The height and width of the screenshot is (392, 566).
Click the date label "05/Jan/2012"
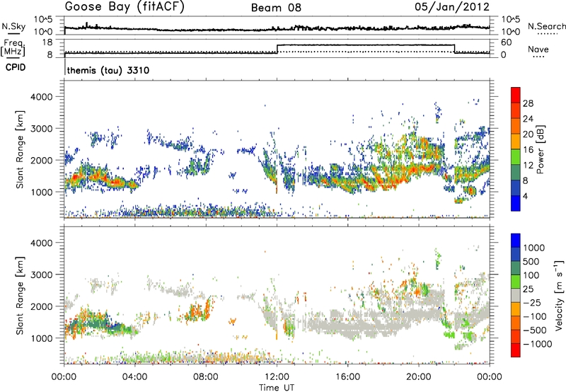point(452,7)
